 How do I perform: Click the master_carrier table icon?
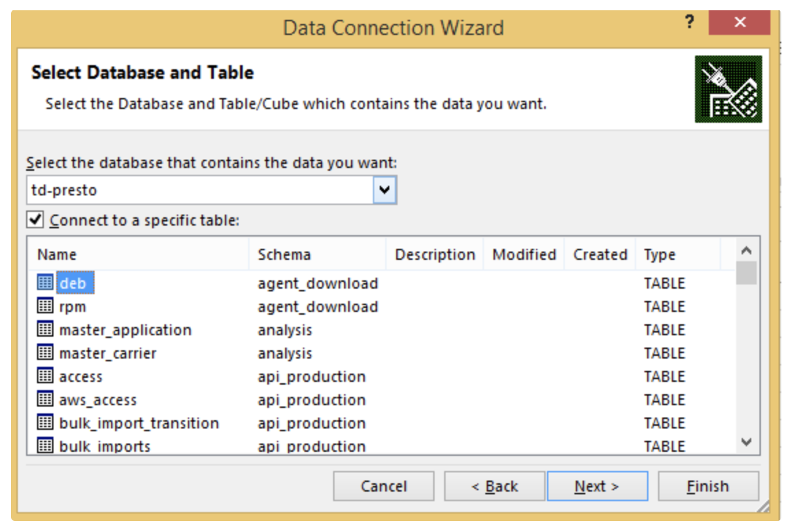pyautogui.click(x=45, y=352)
